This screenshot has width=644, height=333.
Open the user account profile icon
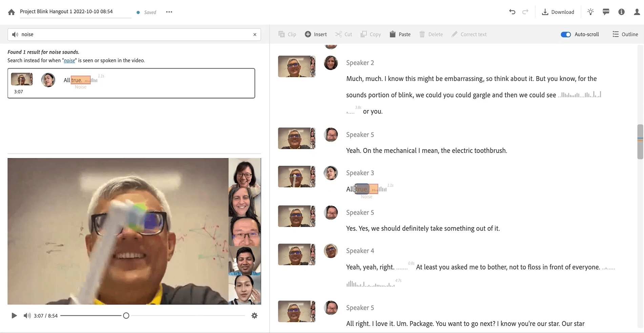[x=637, y=12]
